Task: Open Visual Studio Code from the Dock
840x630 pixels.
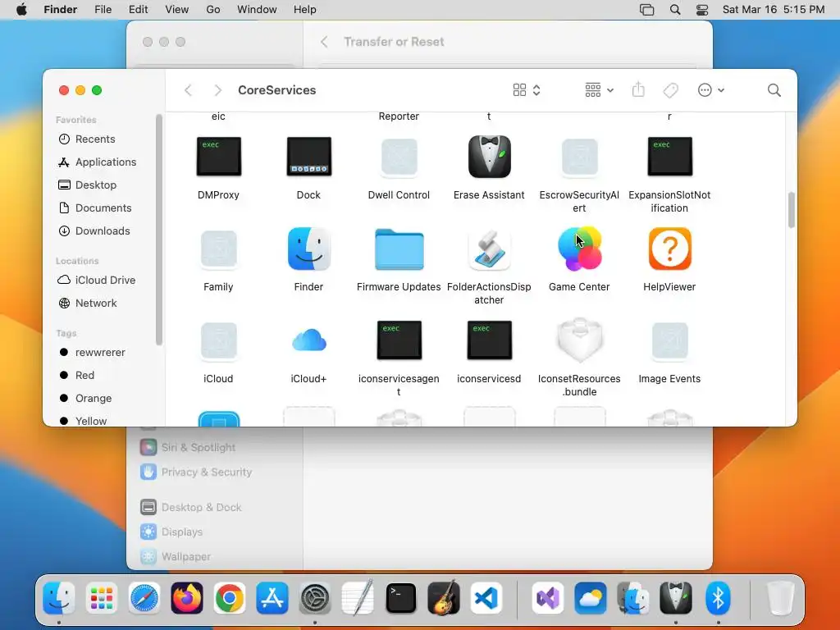Action: 486,598
